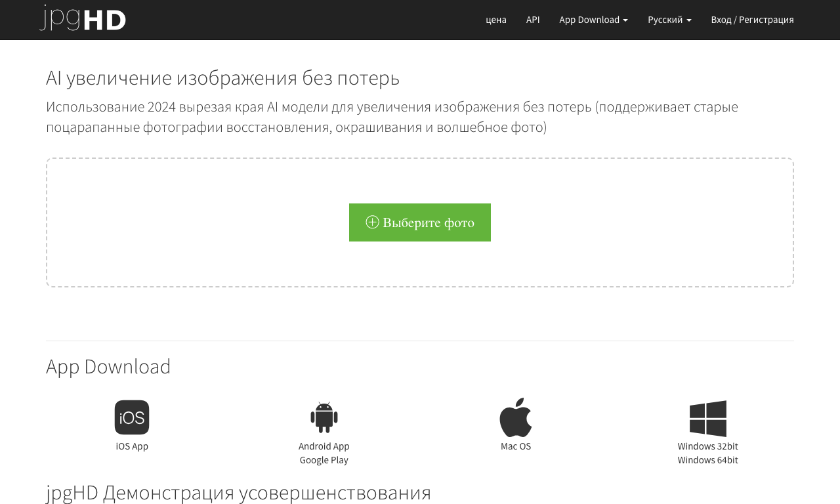Click the AI увеличение изображения без потерь heading
840x504 pixels.
pyautogui.click(x=222, y=78)
